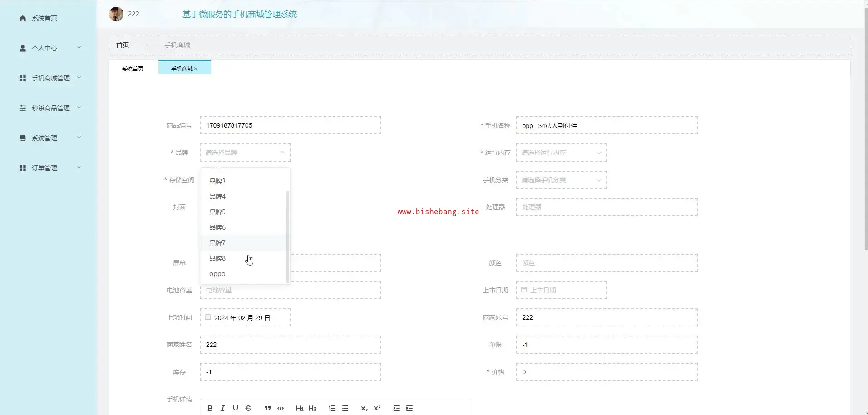Screen dimensions: 868x415
Task: Apply Heading 2 style
Action: point(312,408)
